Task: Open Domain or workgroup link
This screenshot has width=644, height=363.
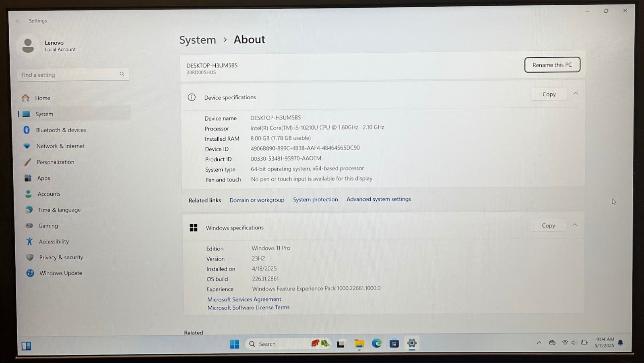Action: click(257, 200)
